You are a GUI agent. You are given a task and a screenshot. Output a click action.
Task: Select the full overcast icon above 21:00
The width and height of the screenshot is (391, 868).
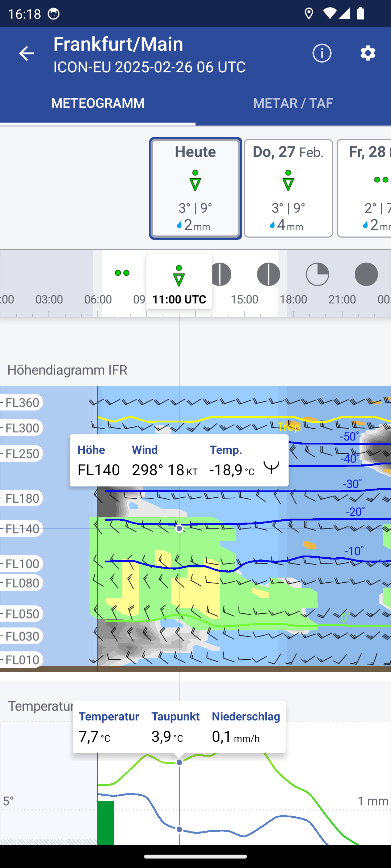coord(366,274)
